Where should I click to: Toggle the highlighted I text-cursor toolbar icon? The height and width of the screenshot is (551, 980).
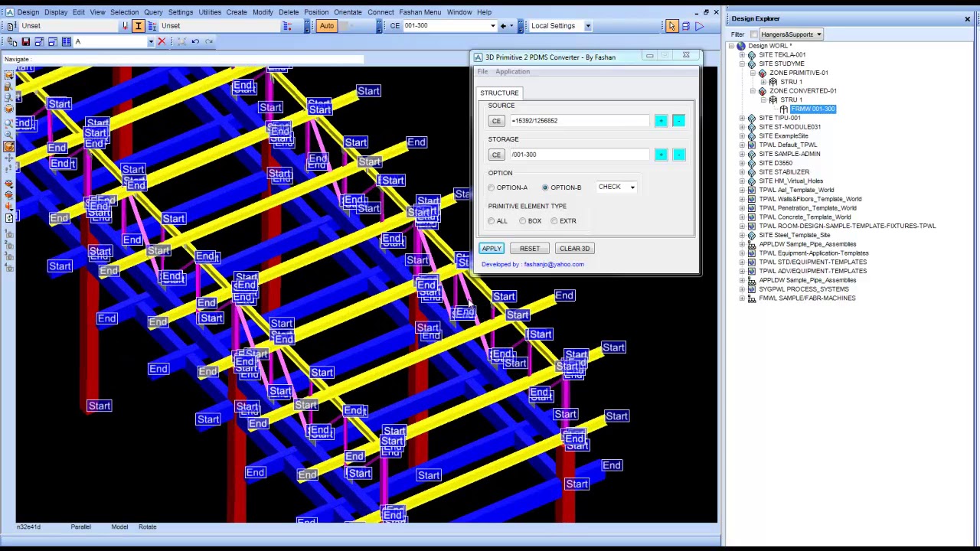[x=139, y=26]
